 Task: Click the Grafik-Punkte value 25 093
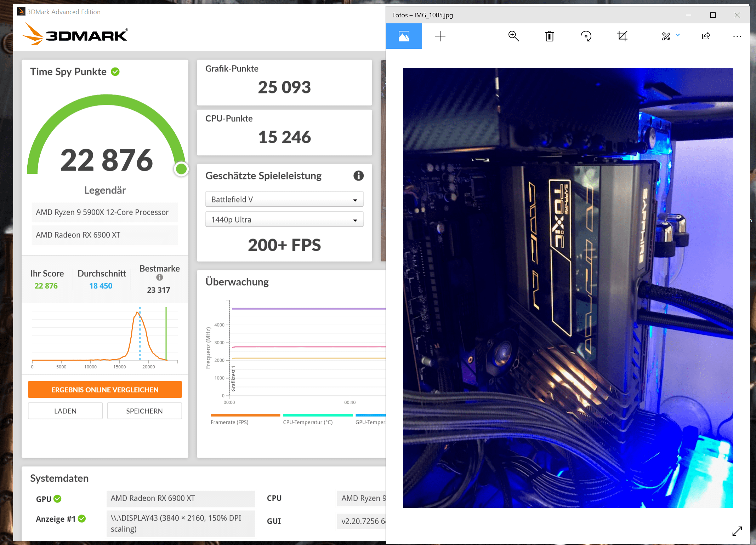point(284,87)
